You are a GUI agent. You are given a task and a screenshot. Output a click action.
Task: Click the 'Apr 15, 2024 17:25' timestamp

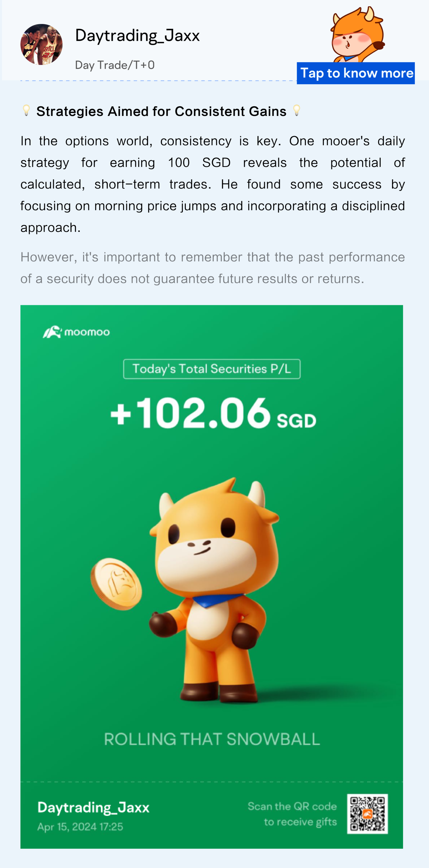(x=80, y=827)
